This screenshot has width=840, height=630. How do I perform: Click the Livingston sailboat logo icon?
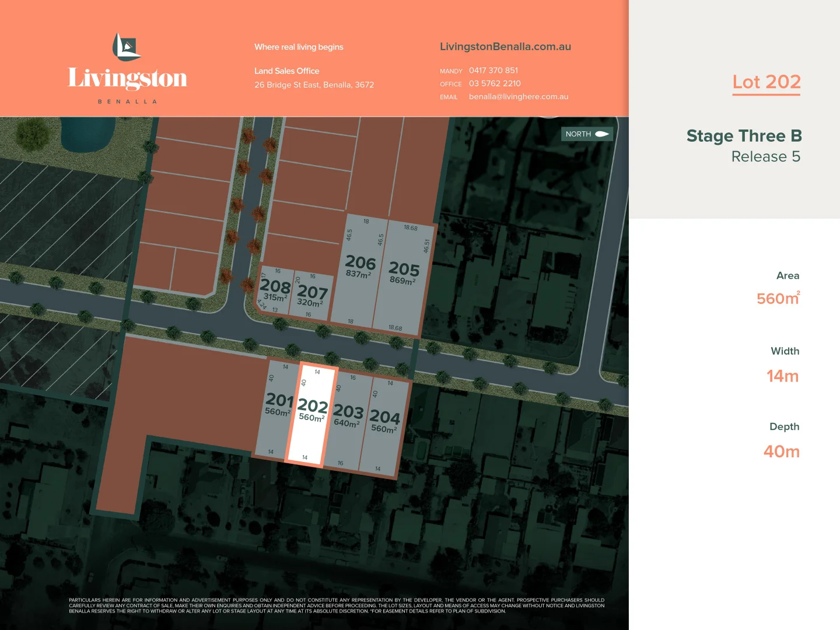tap(126, 47)
